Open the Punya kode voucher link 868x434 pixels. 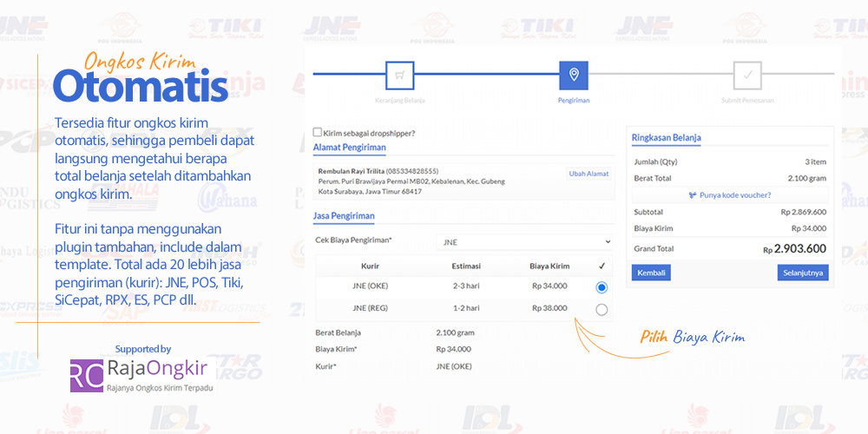point(735,194)
